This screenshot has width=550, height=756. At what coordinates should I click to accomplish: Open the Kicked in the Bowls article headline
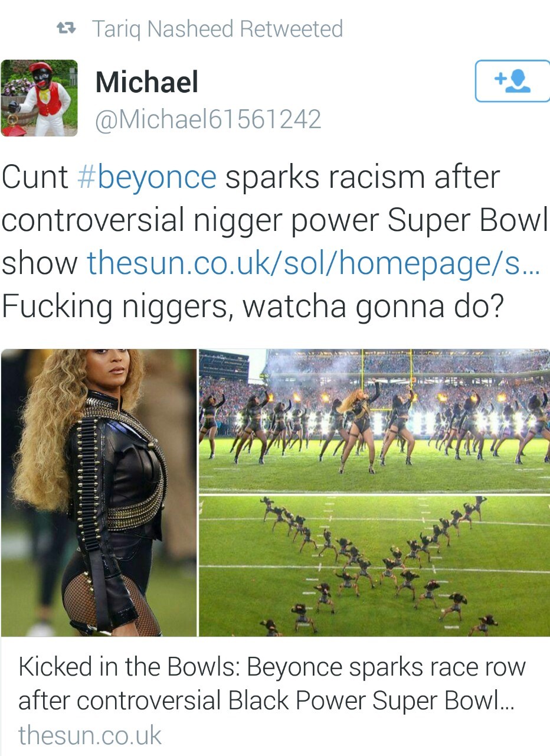click(272, 684)
